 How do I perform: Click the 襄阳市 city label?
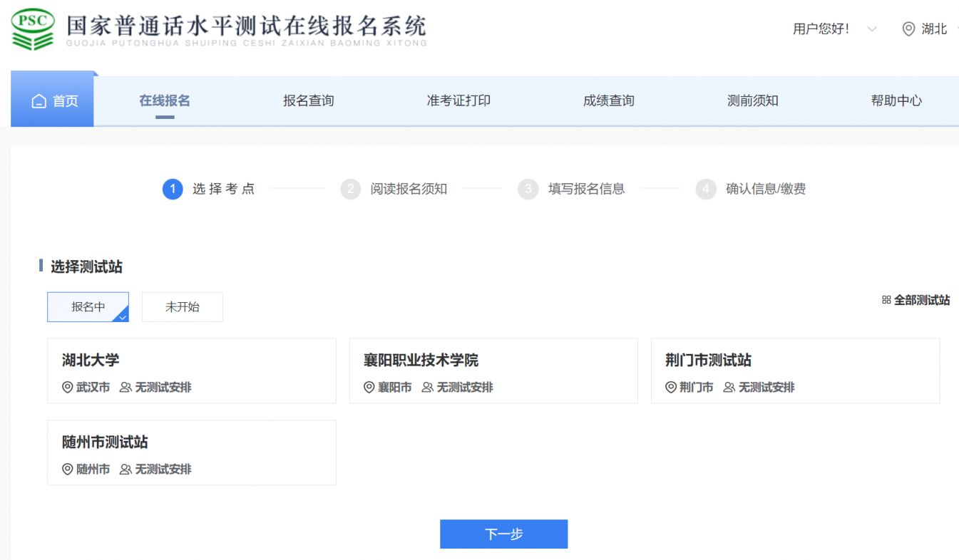pyautogui.click(x=395, y=388)
